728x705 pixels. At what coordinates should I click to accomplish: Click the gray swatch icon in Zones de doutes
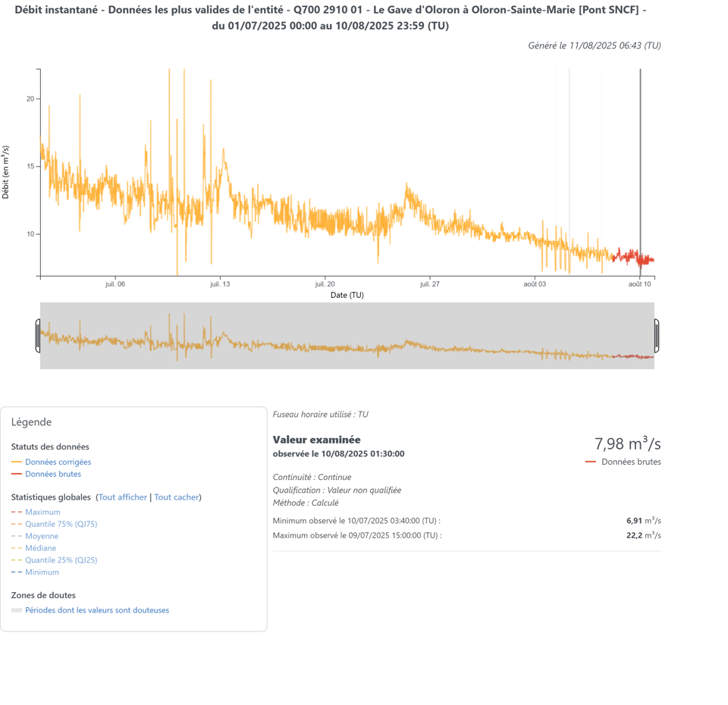[17, 610]
